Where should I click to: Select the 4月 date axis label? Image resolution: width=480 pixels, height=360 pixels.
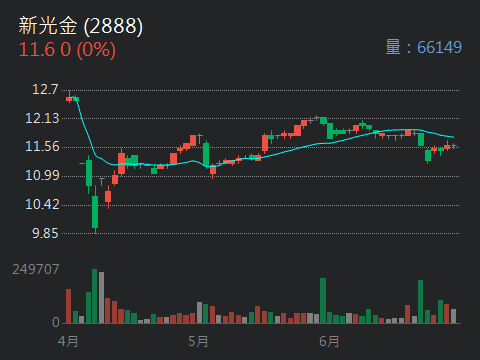pos(68,341)
